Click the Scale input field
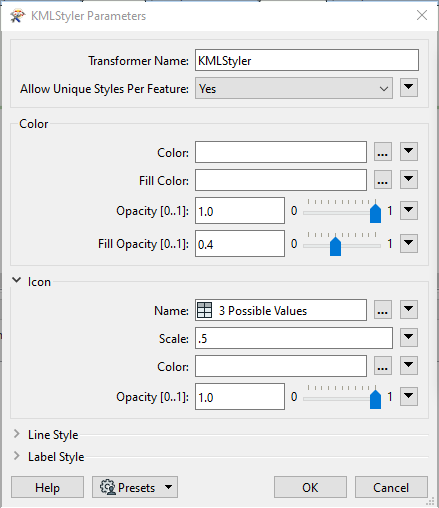439x508 pixels. [294, 338]
